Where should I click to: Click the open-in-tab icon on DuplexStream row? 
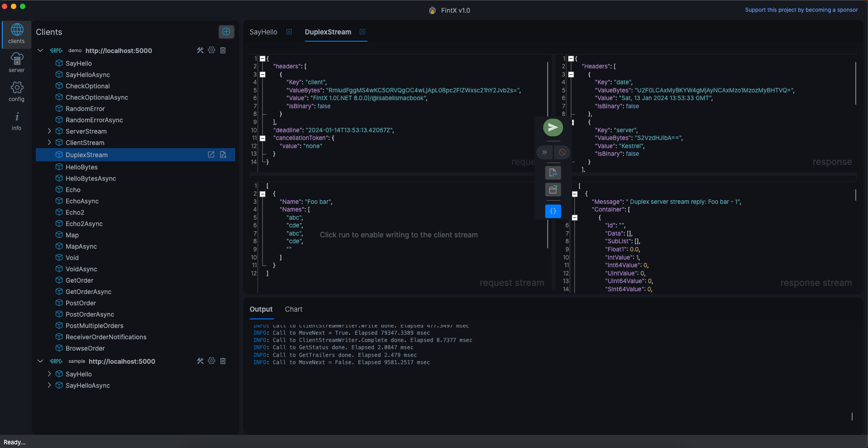pos(211,154)
